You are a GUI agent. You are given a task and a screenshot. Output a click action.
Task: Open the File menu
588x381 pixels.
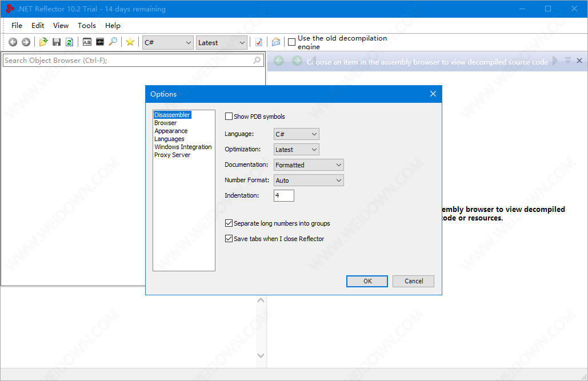tap(17, 26)
